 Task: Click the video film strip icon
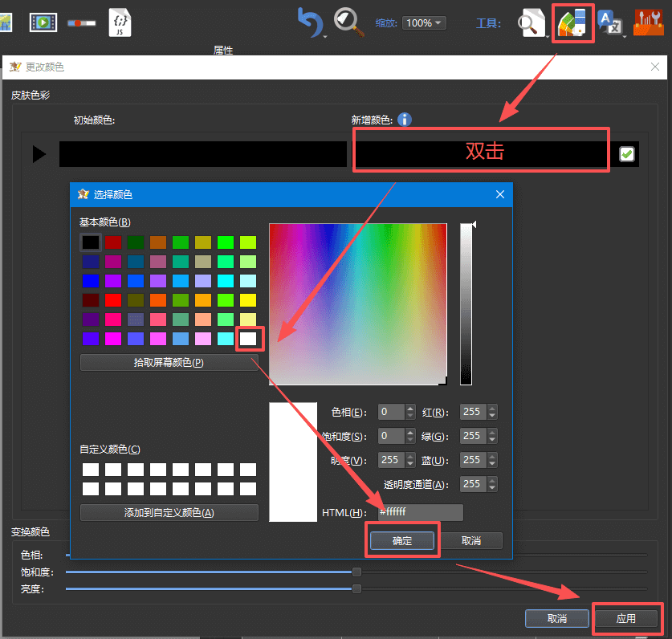(43, 22)
